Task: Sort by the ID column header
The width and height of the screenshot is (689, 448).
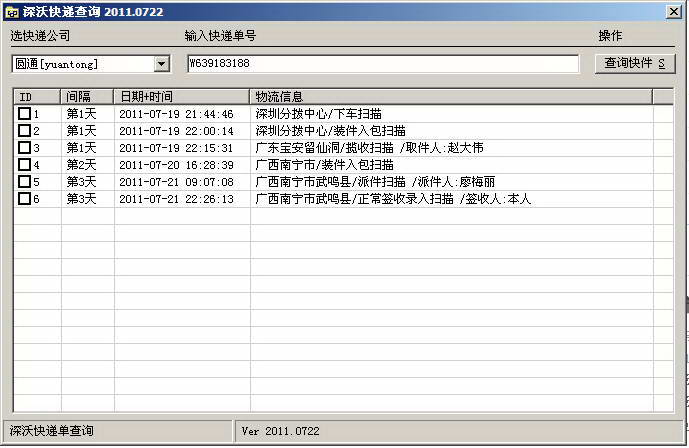Action: click(37, 97)
